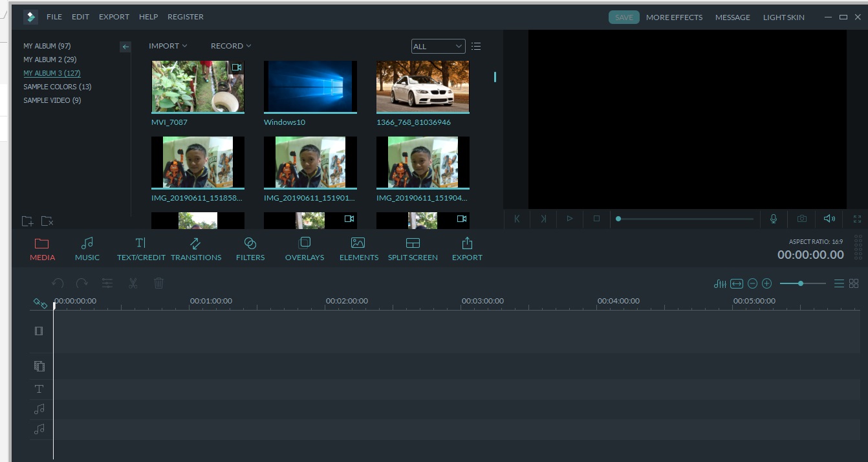Click the Zoom to fit timeline icon

pyautogui.click(x=737, y=283)
